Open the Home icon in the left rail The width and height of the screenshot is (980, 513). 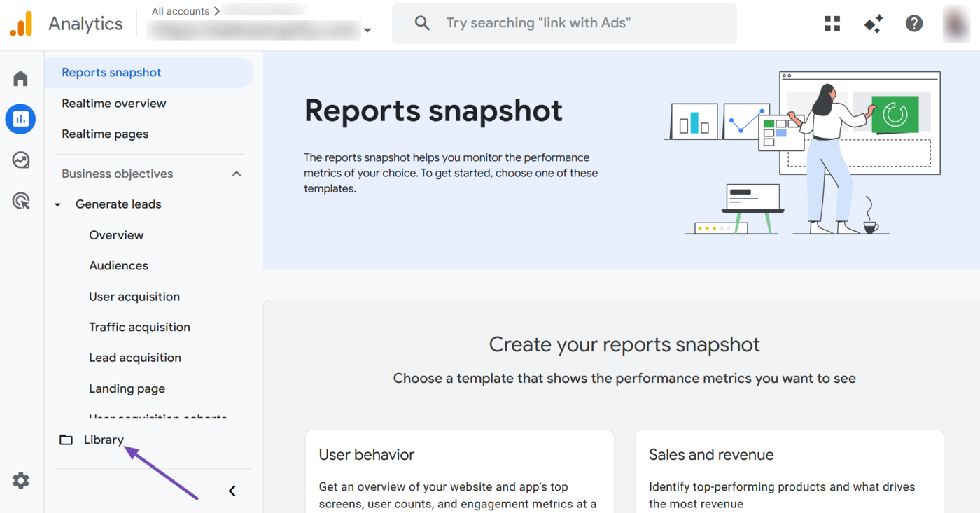click(x=20, y=78)
